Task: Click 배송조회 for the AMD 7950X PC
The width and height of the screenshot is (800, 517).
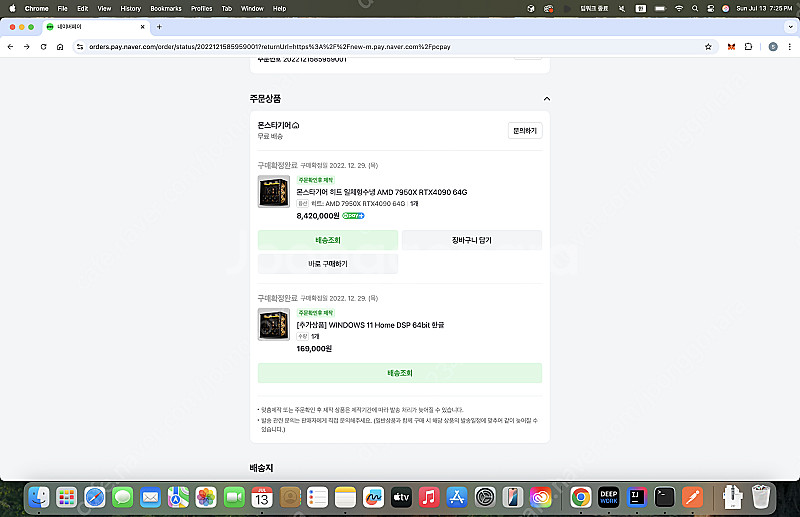Action: [328, 240]
